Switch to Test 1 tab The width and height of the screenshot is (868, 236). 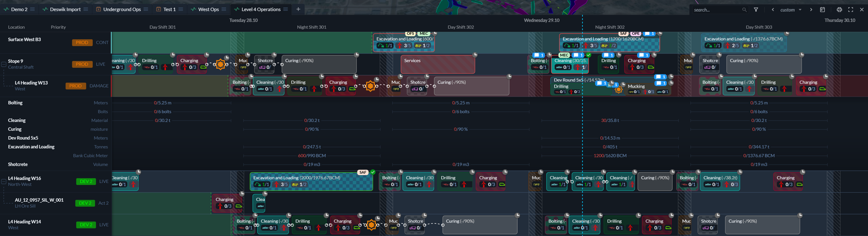point(170,9)
